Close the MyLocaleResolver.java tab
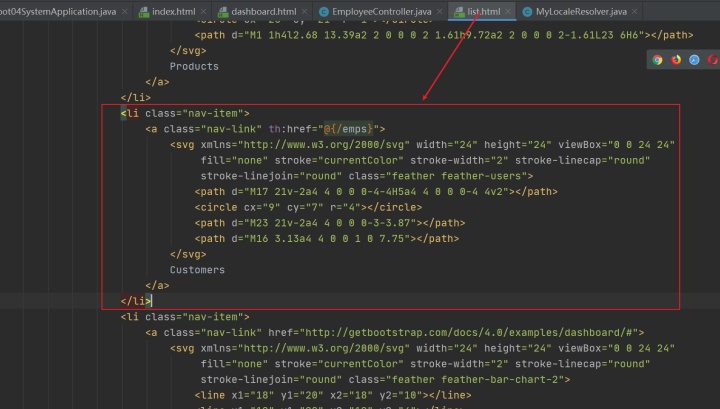Viewport: 720px width, 409px height. (x=635, y=11)
